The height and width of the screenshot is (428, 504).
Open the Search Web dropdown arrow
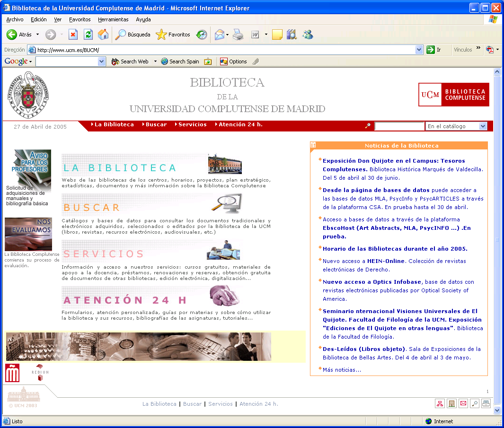pyautogui.click(x=155, y=61)
